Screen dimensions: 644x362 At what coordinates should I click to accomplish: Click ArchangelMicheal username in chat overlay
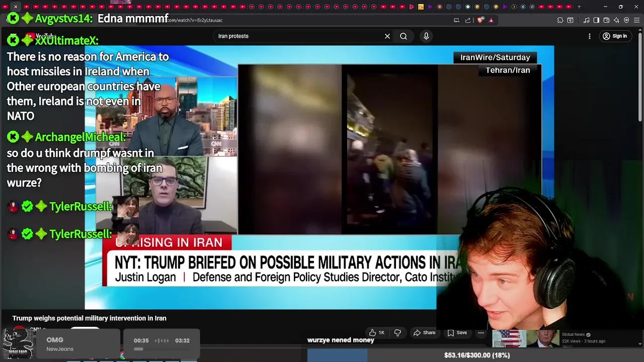pyautogui.click(x=80, y=137)
